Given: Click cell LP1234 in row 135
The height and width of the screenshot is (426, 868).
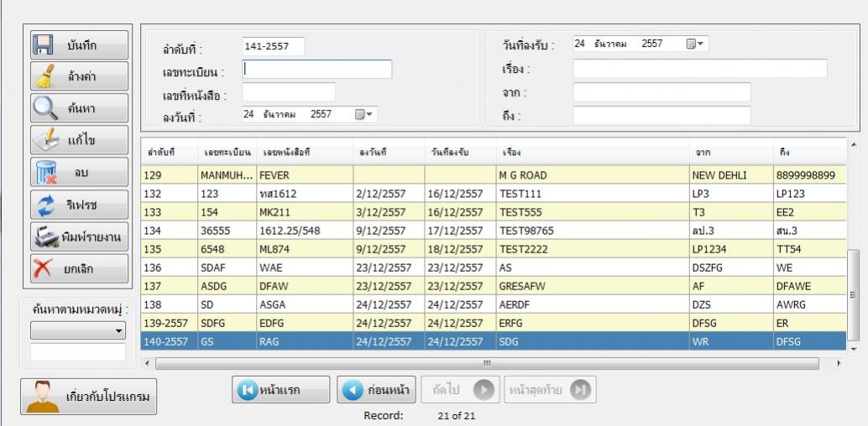Looking at the screenshot, I should coord(731,250).
